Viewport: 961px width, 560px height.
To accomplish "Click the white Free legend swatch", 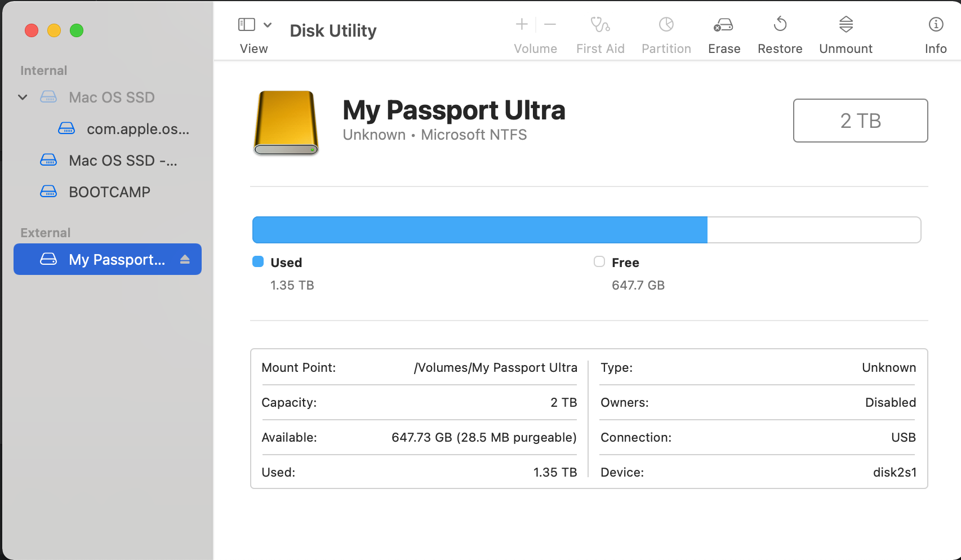I will (599, 261).
